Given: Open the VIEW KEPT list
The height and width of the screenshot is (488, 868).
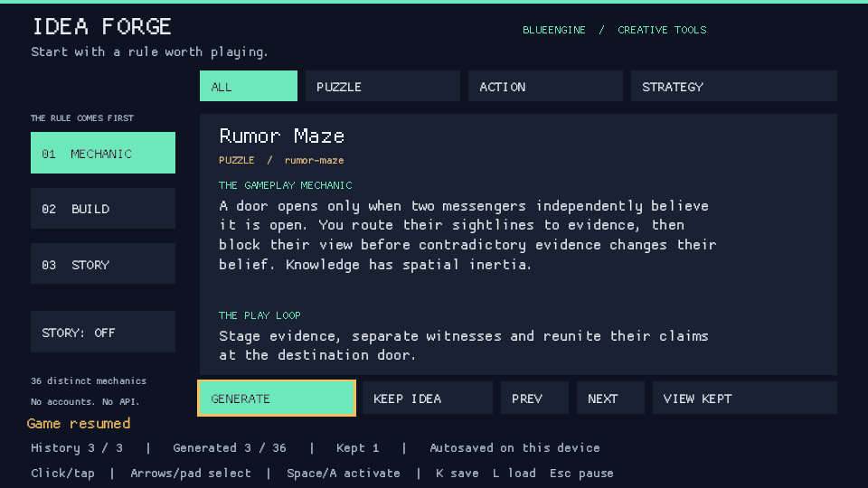Looking at the screenshot, I should pos(745,398).
